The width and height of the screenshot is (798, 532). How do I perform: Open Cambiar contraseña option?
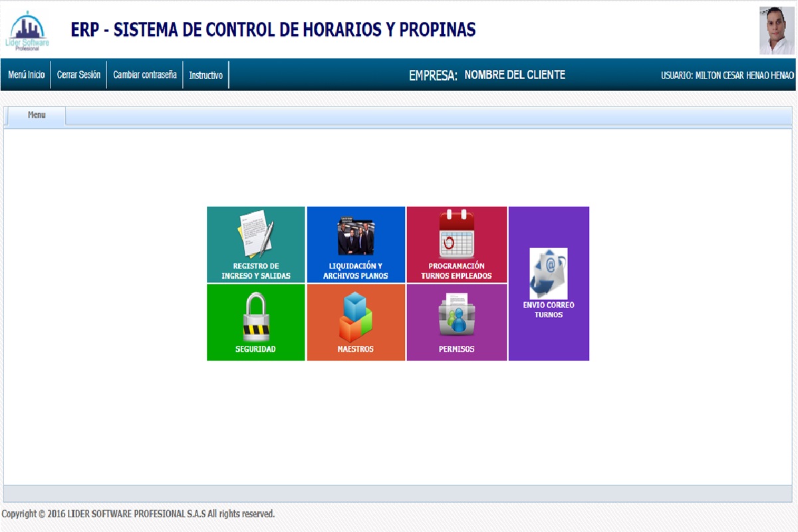point(145,75)
